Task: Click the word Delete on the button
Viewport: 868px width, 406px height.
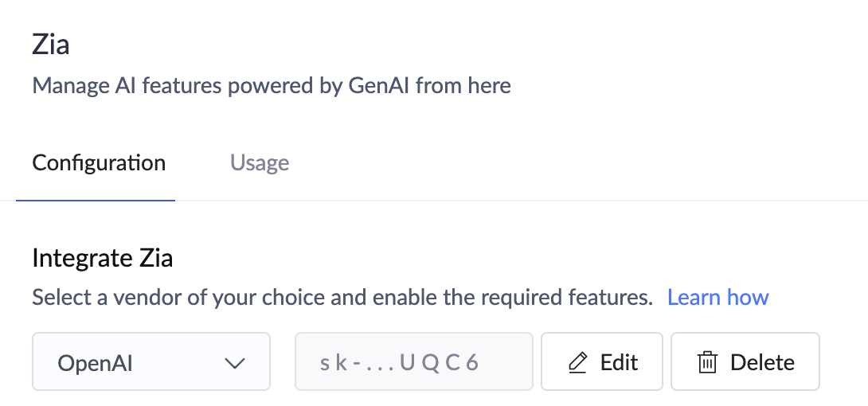Action: [762, 363]
